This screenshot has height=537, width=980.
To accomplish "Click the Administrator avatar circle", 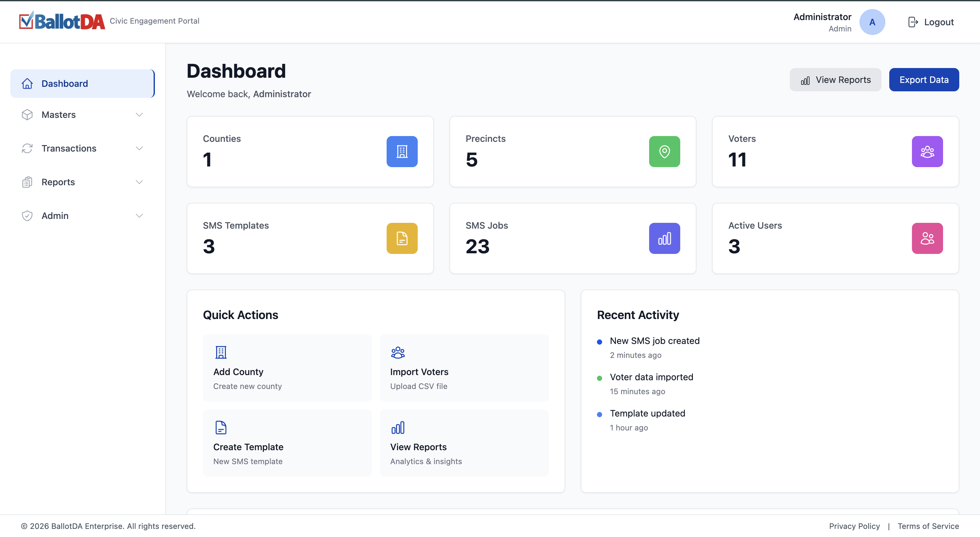I will pyautogui.click(x=872, y=22).
